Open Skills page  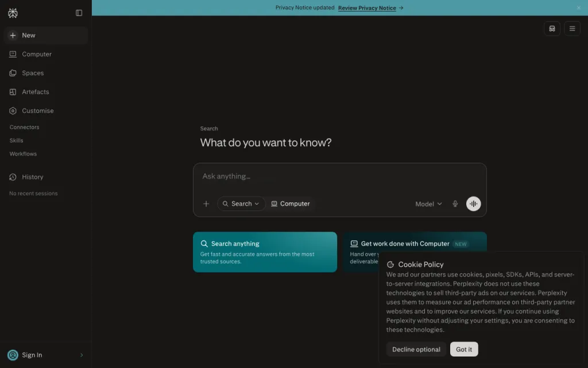[x=17, y=140]
